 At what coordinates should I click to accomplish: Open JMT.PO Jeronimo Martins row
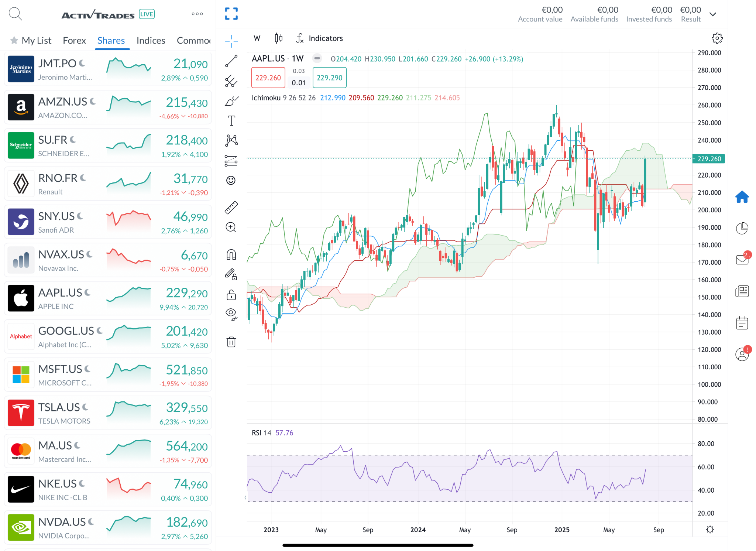point(108,69)
